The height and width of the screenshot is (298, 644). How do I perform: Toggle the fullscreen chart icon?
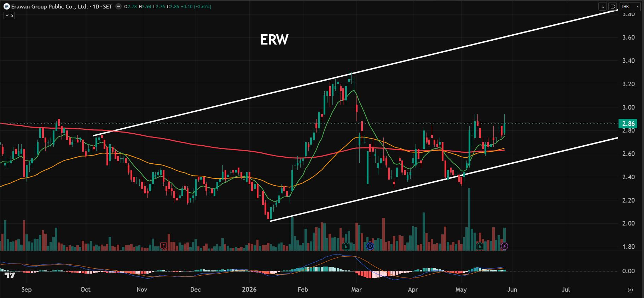[613, 6]
